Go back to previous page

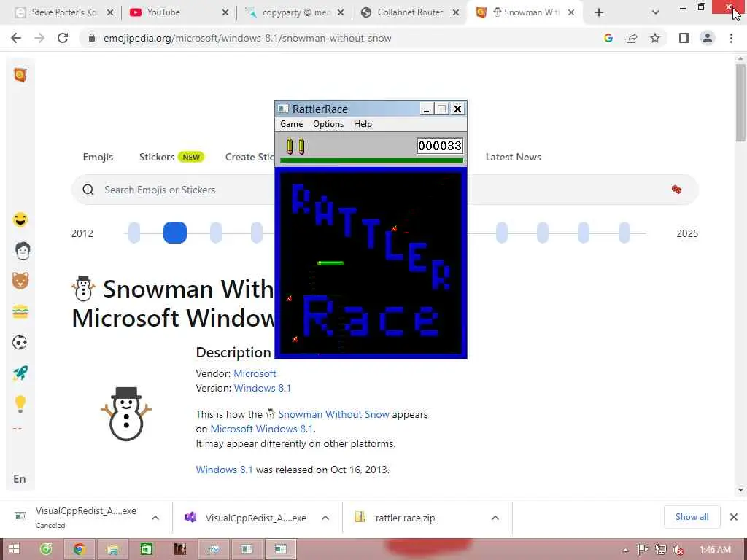coord(16,38)
